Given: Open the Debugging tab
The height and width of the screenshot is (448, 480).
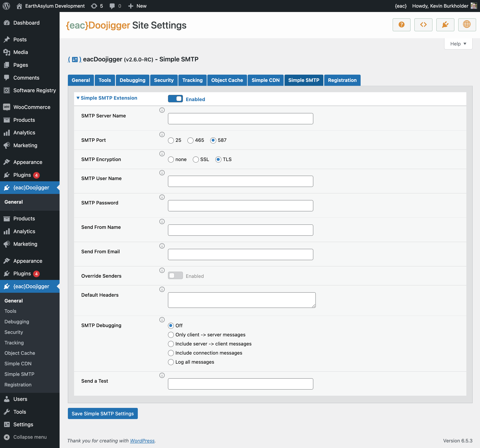Looking at the screenshot, I should [x=132, y=80].
